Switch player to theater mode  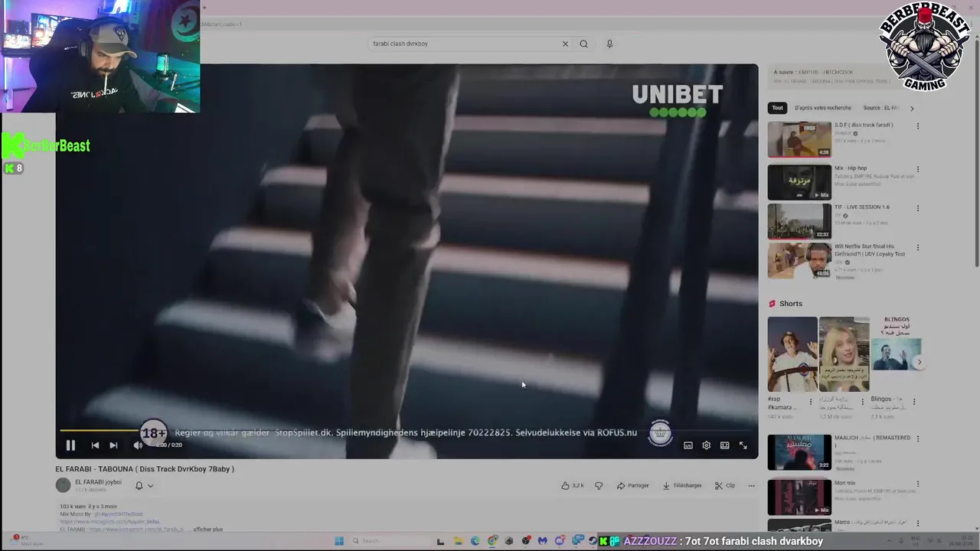(x=724, y=445)
